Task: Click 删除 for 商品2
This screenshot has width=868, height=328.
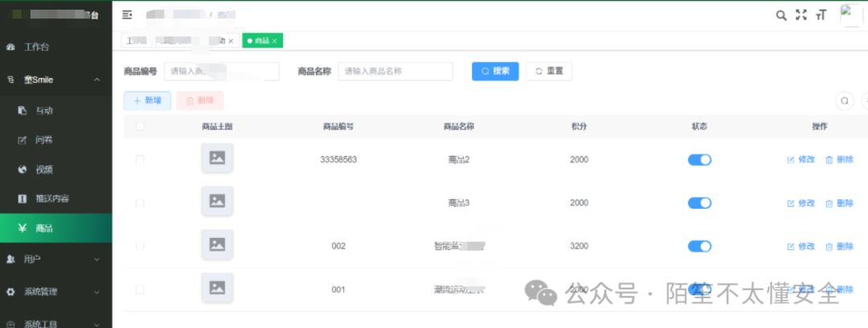Action: click(x=839, y=159)
